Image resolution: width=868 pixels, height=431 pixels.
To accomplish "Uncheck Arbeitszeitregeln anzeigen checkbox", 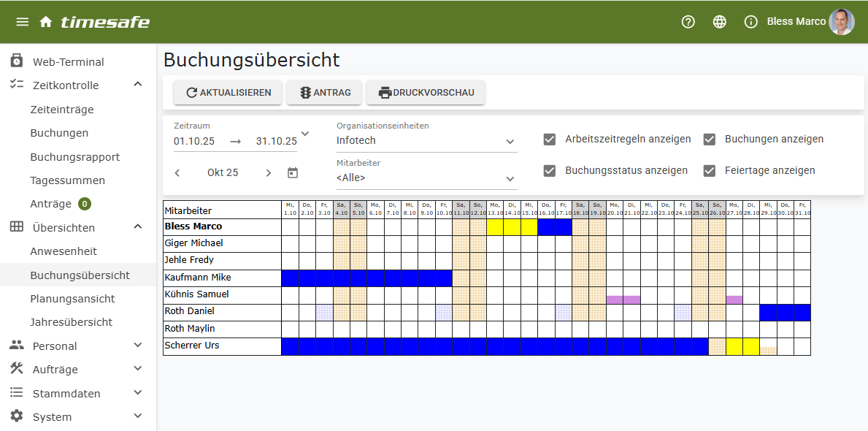I will (550, 139).
